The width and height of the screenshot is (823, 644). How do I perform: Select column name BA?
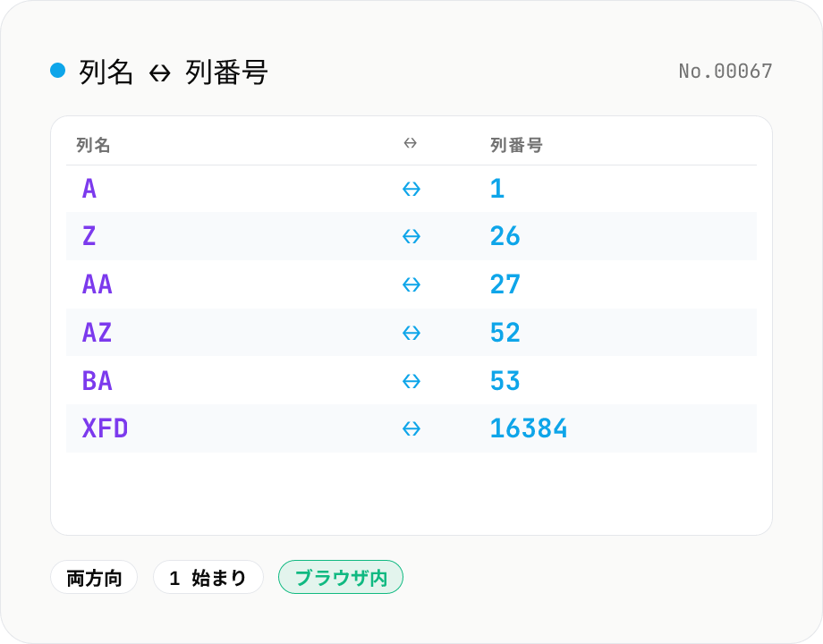[x=98, y=380]
